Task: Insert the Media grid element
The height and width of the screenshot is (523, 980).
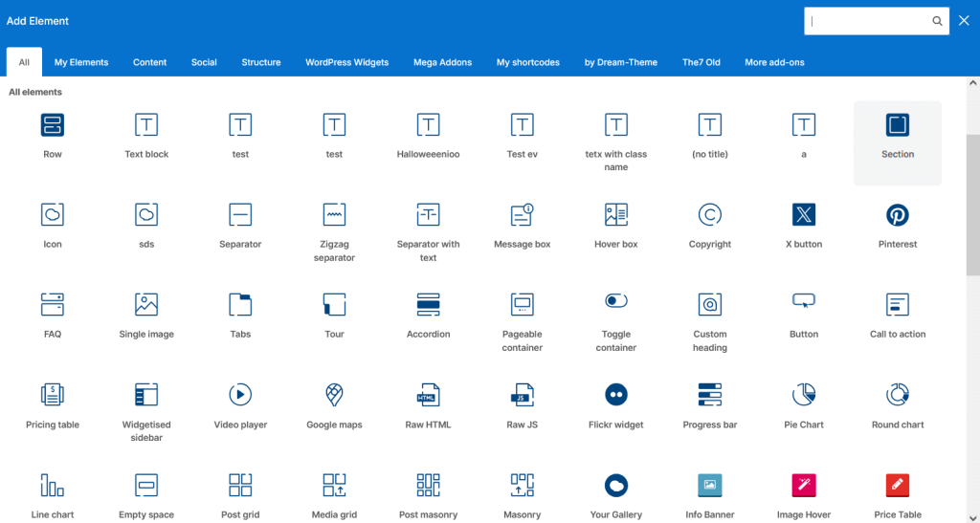Action: [x=334, y=496]
